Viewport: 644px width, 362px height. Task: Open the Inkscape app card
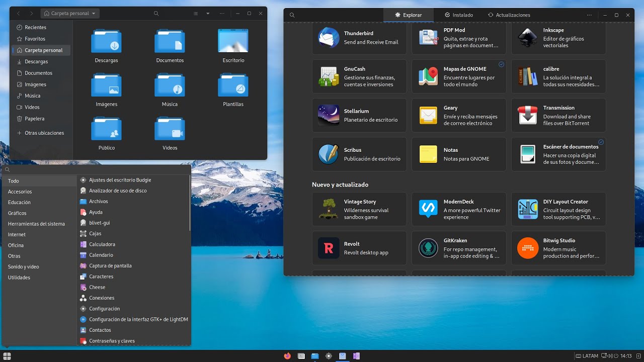558,38
